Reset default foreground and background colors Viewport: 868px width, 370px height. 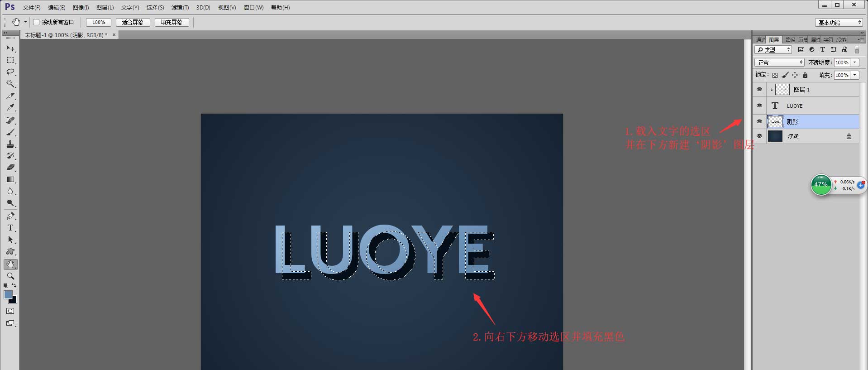[x=6, y=286]
